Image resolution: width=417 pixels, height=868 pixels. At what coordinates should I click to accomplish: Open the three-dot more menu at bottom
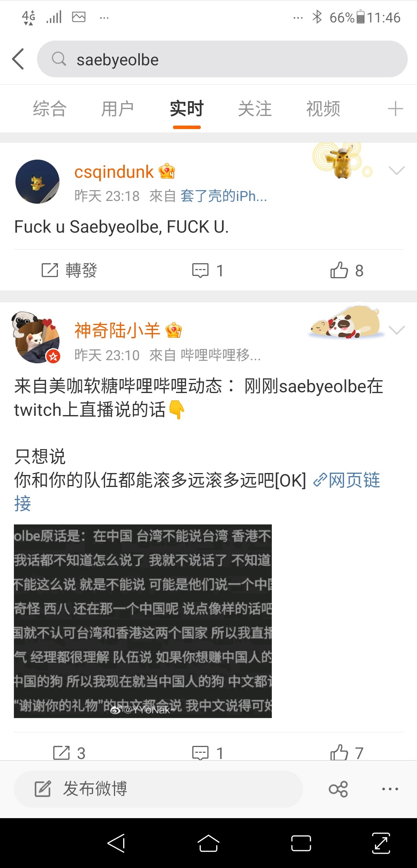pos(390,789)
